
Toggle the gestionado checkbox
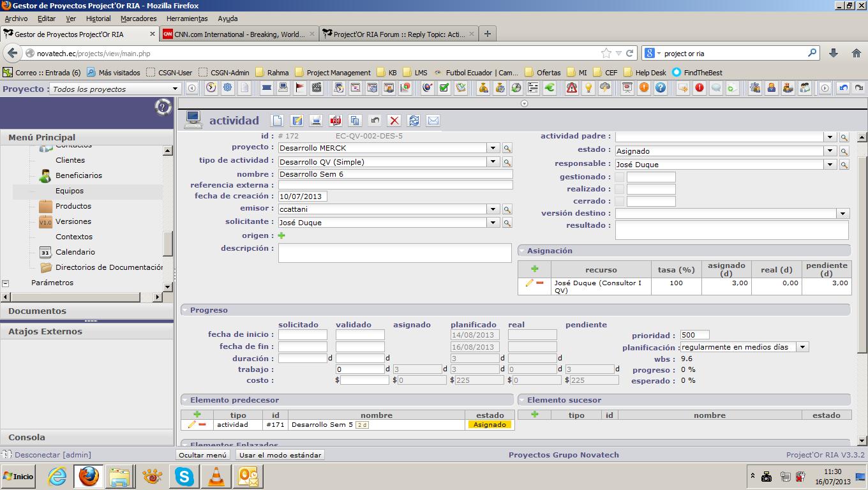(619, 177)
